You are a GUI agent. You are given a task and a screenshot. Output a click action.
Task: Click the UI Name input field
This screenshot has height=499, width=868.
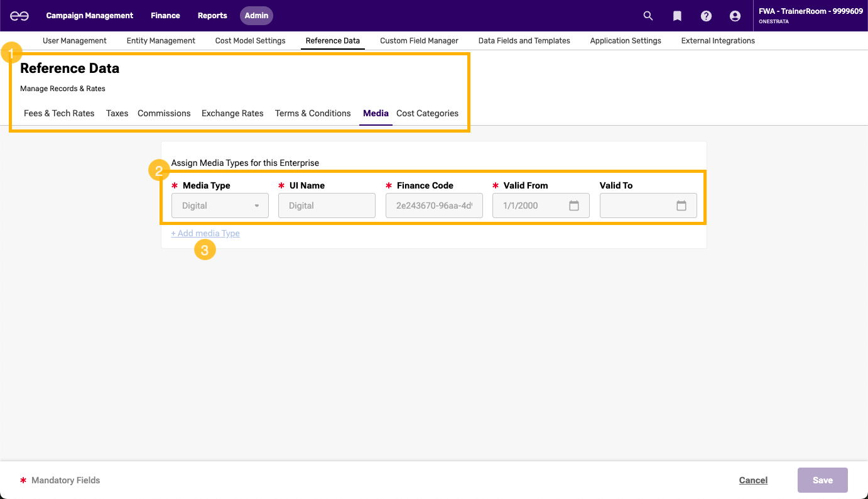tap(327, 206)
